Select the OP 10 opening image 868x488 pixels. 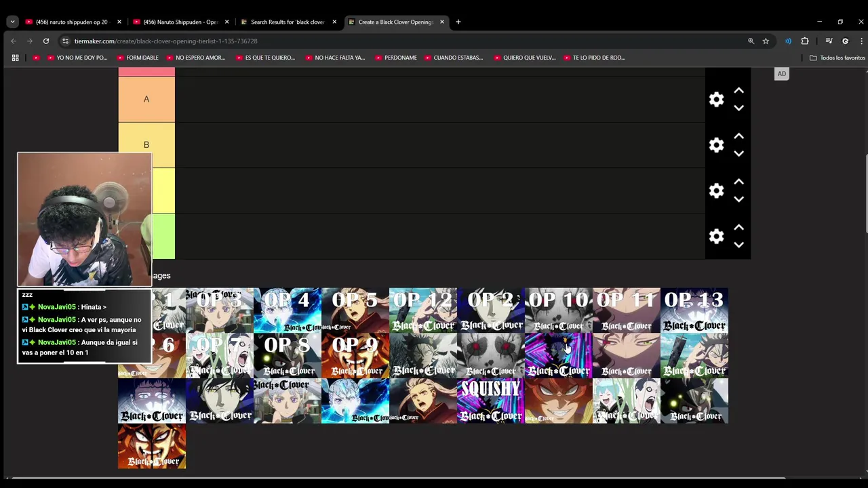(559, 310)
